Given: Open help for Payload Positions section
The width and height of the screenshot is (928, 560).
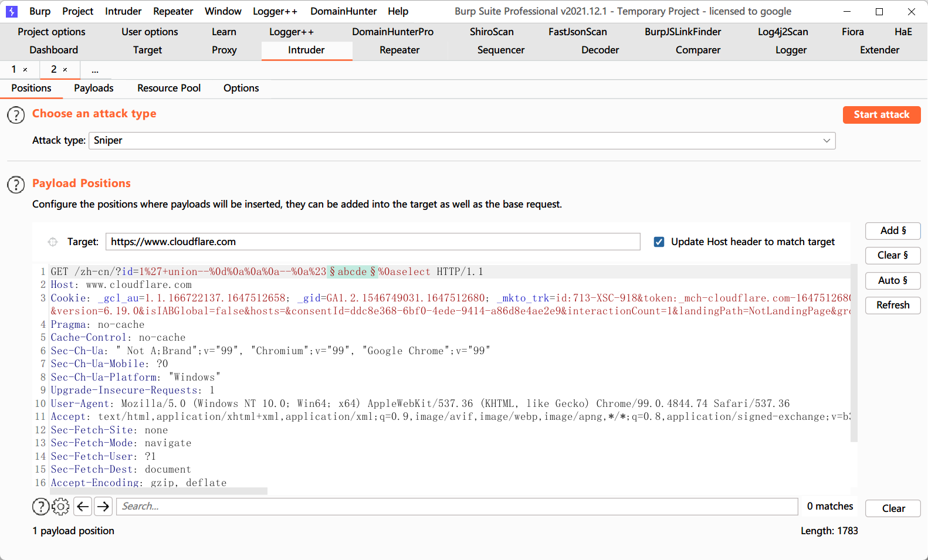Looking at the screenshot, I should 16,185.
